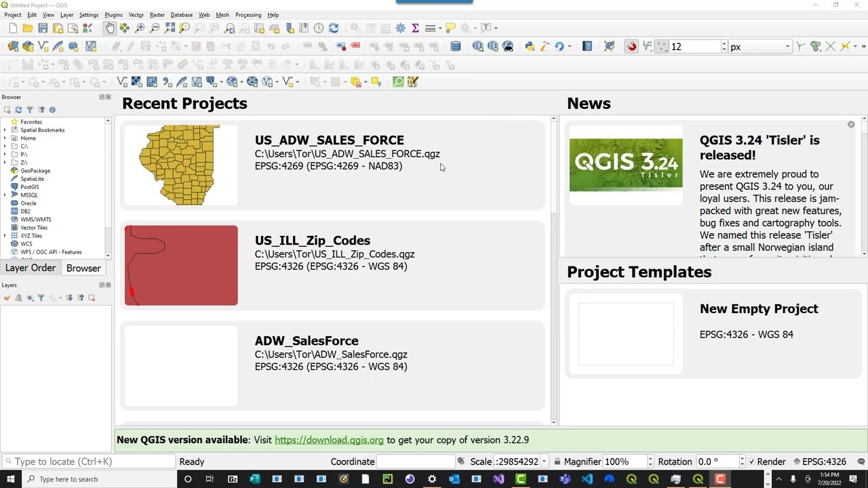Screen dimensions: 868x488
Task: Click the Rotation value field
Action: (x=719, y=462)
